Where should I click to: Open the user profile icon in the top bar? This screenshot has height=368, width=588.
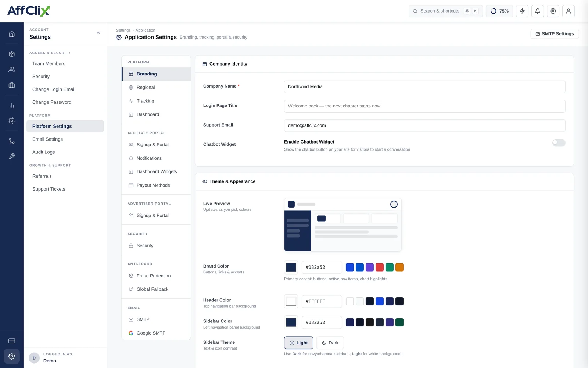[569, 11]
